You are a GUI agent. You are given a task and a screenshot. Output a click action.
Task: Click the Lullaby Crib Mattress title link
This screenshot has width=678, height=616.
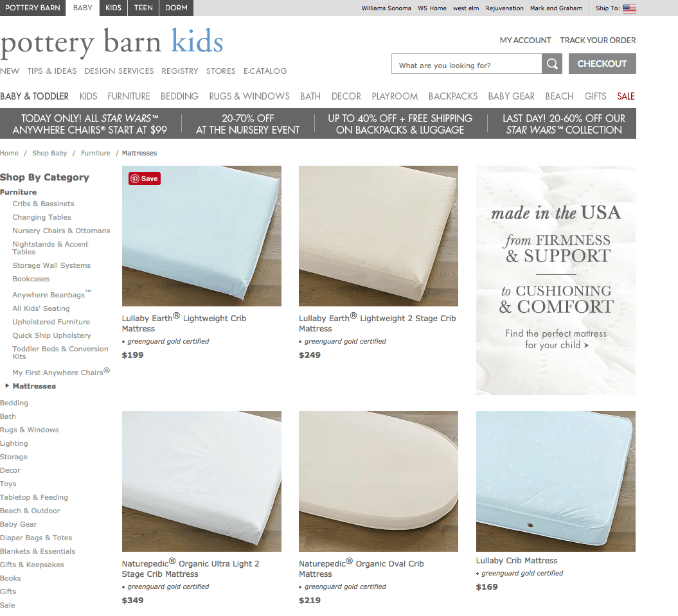click(x=517, y=560)
